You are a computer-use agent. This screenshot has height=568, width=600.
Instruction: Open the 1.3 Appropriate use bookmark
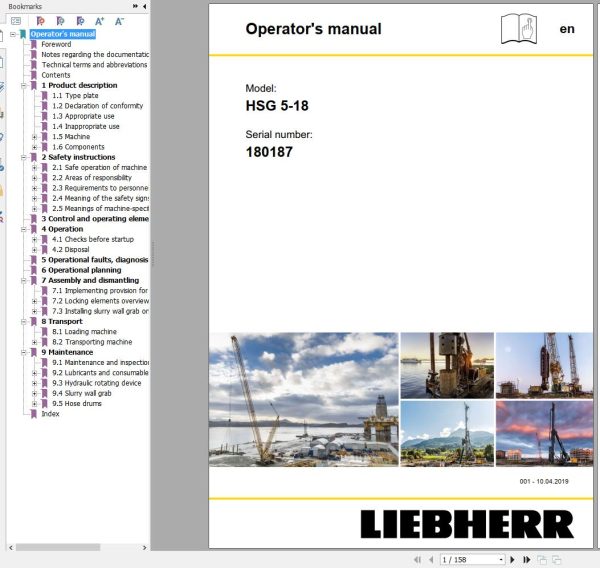[x=83, y=116]
